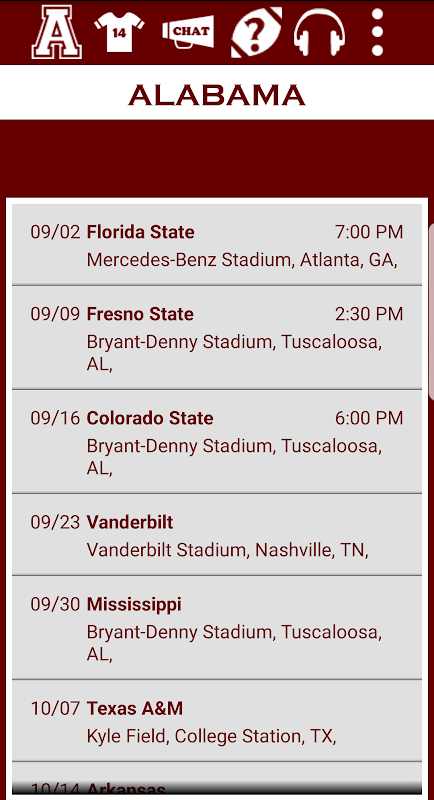Click the Kyle Field, College Station location
The width and height of the screenshot is (434, 800).
[211, 736]
